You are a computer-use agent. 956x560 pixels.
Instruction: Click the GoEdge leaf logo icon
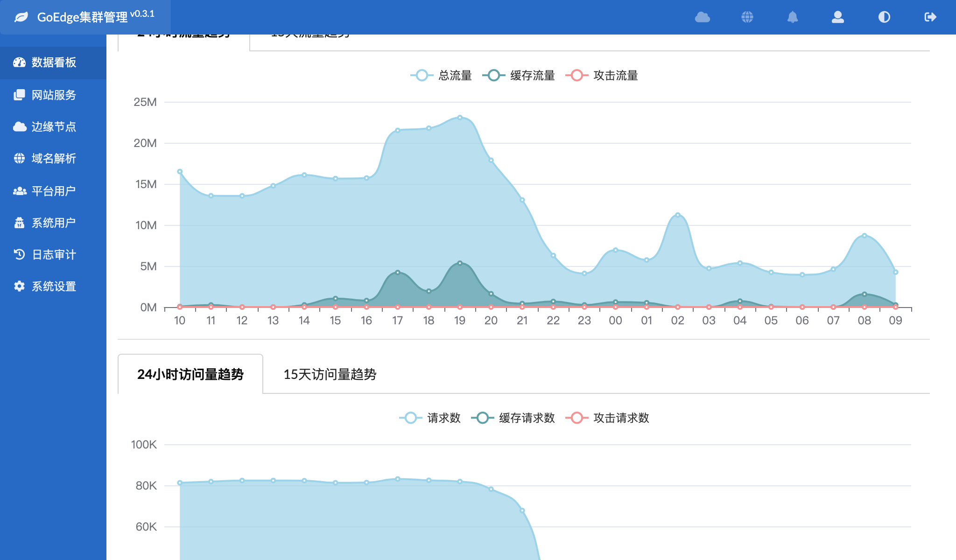(x=21, y=17)
